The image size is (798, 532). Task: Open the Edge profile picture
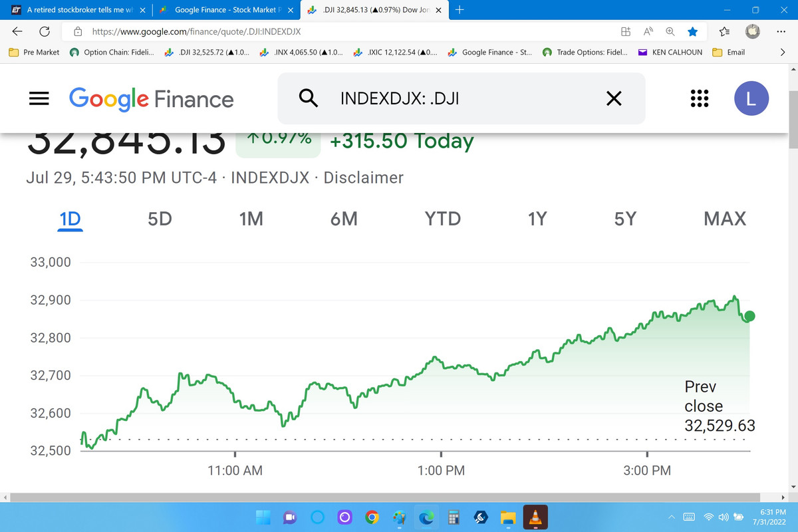[752, 31]
